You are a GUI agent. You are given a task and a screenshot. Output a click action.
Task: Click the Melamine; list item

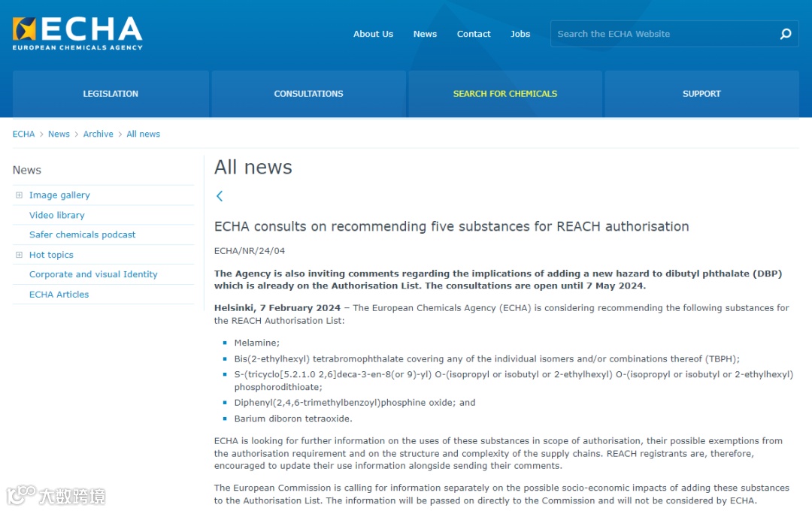pos(257,343)
